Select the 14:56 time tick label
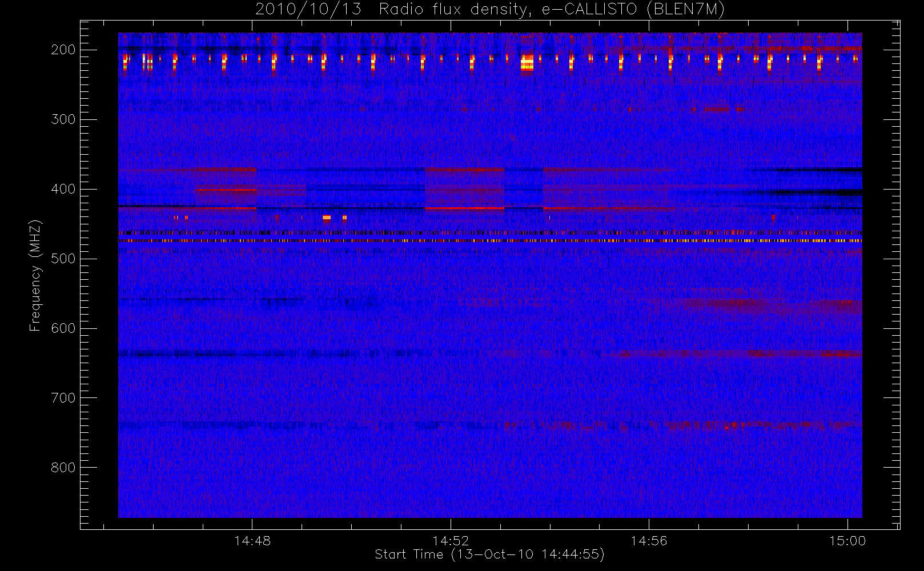924x571 pixels. (649, 541)
